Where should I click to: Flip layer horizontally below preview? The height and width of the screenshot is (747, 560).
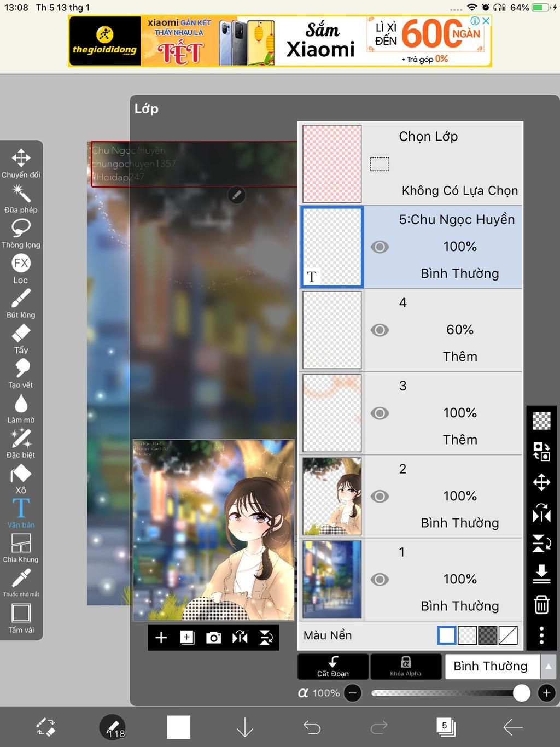pos(240,638)
